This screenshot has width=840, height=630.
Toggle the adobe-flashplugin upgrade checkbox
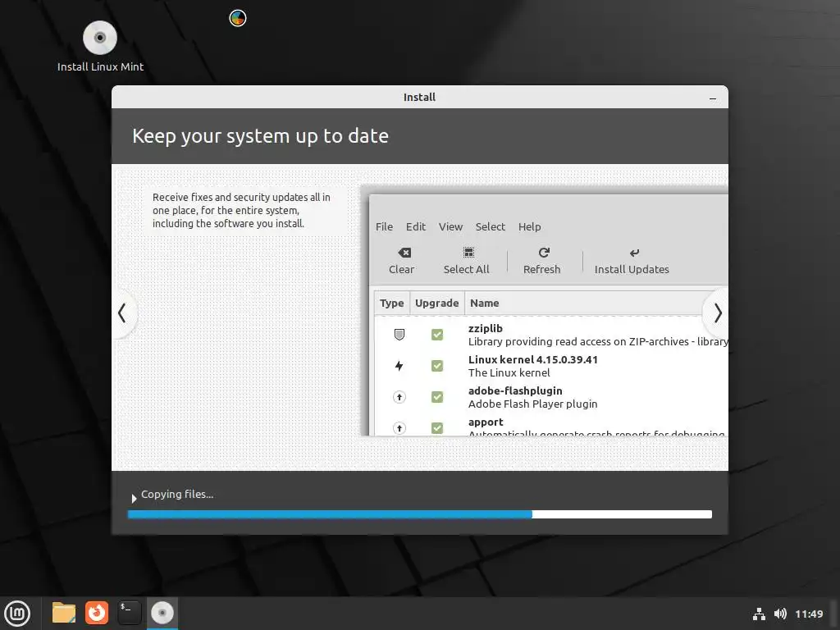click(x=437, y=396)
